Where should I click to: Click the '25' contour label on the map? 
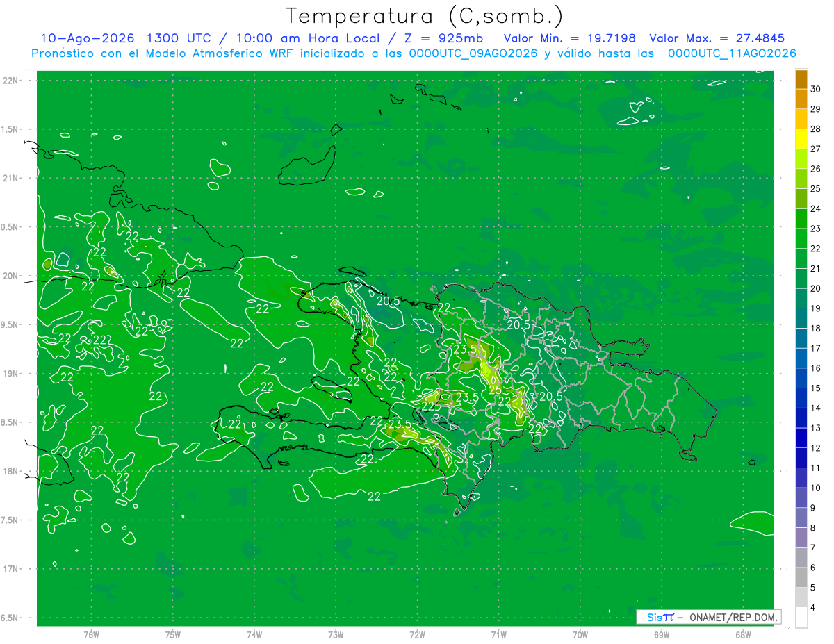tap(495, 390)
